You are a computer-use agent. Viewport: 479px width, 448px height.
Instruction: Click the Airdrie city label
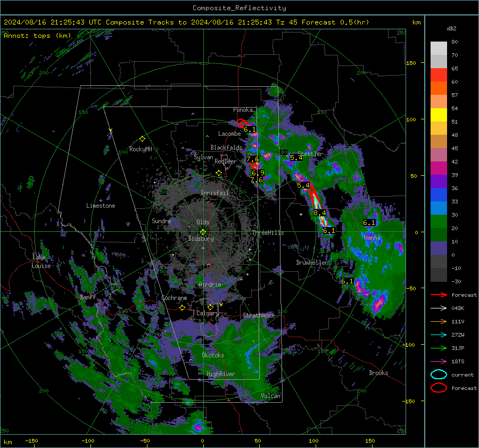(210, 284)
